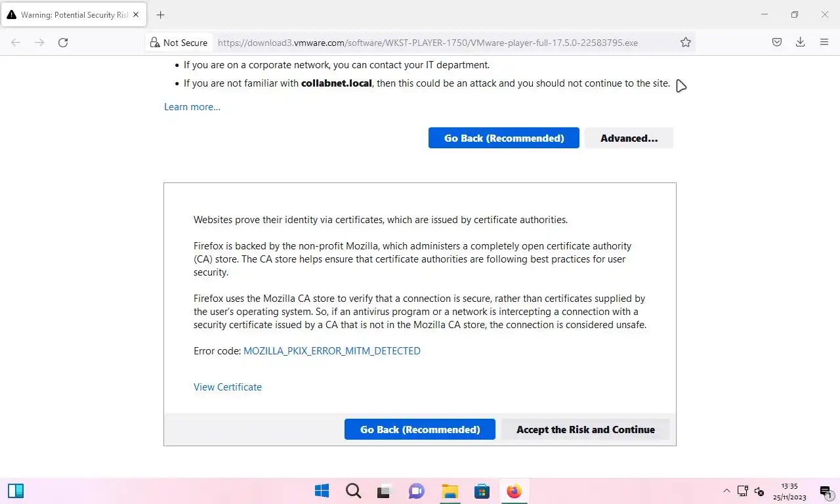Click the Advanced... button
The height and width of the screenshot is (504, 840).
pos(629,138)
